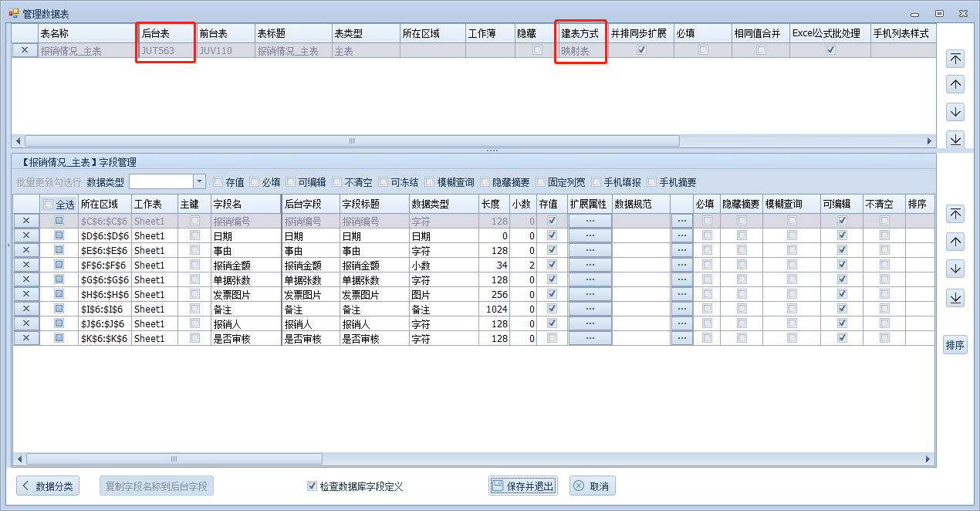
Task: Delete the 日期 field row with X
Action: pyautogui.click(x=25, y=235)
